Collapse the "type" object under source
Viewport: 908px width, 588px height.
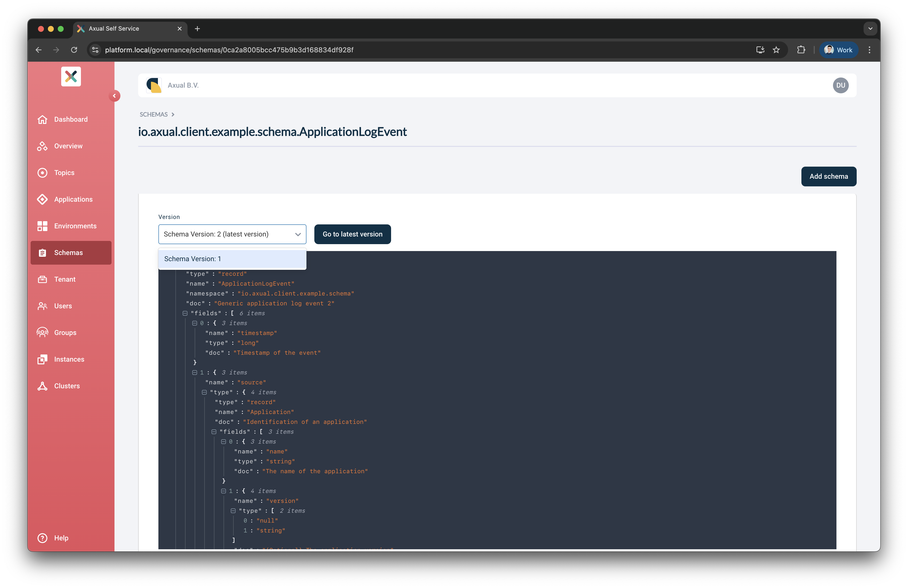pos(204,392)
